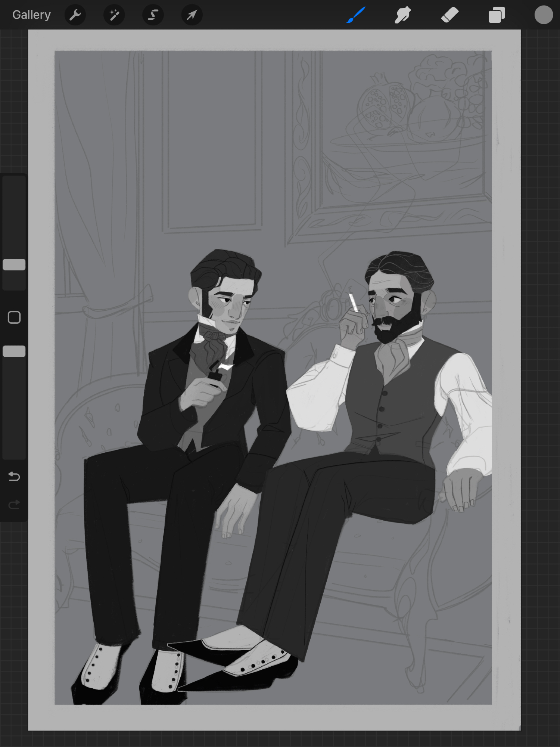
Task: Click the brush opacity slider handle
Action: [14, 351]
